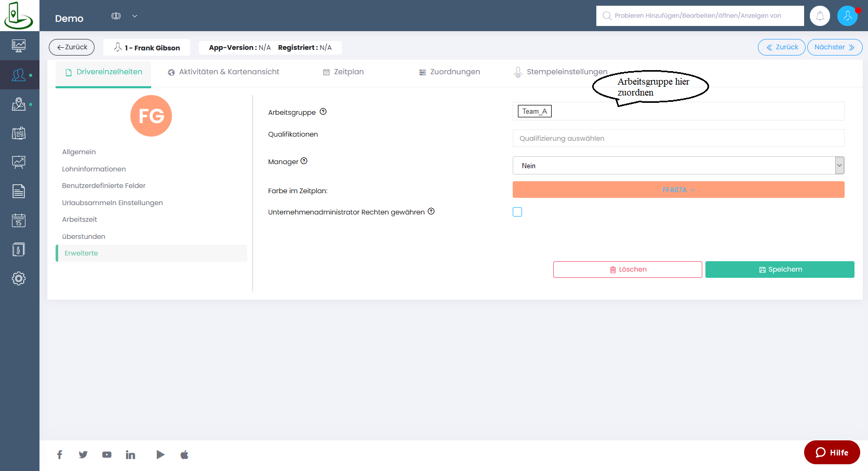This screenshot has height=471, width=868.
Task: Open the Google Play link in footer
Action: pos(161,455)
